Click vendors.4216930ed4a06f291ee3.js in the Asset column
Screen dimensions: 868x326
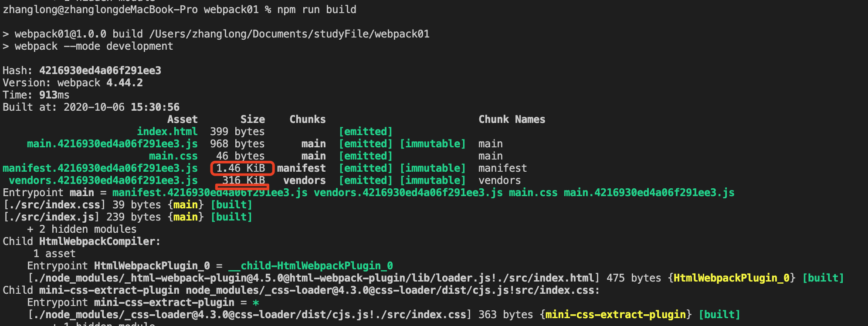tap(103, 180)
